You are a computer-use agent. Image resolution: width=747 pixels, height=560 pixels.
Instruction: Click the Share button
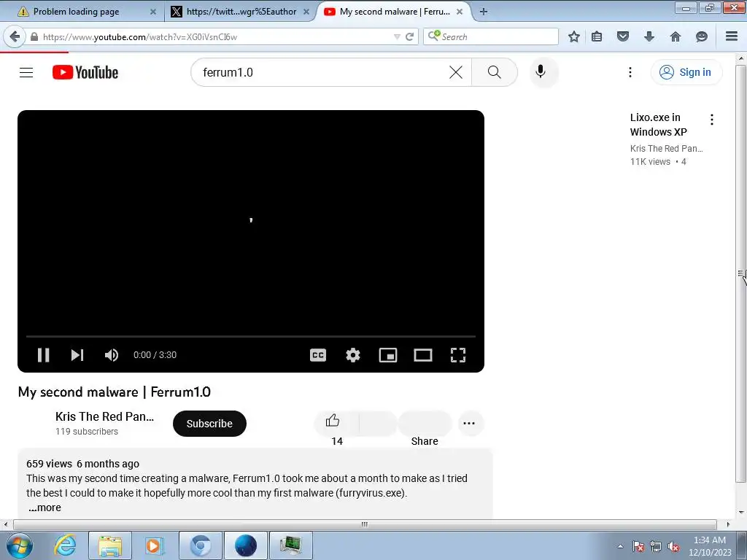coord(425,425)
